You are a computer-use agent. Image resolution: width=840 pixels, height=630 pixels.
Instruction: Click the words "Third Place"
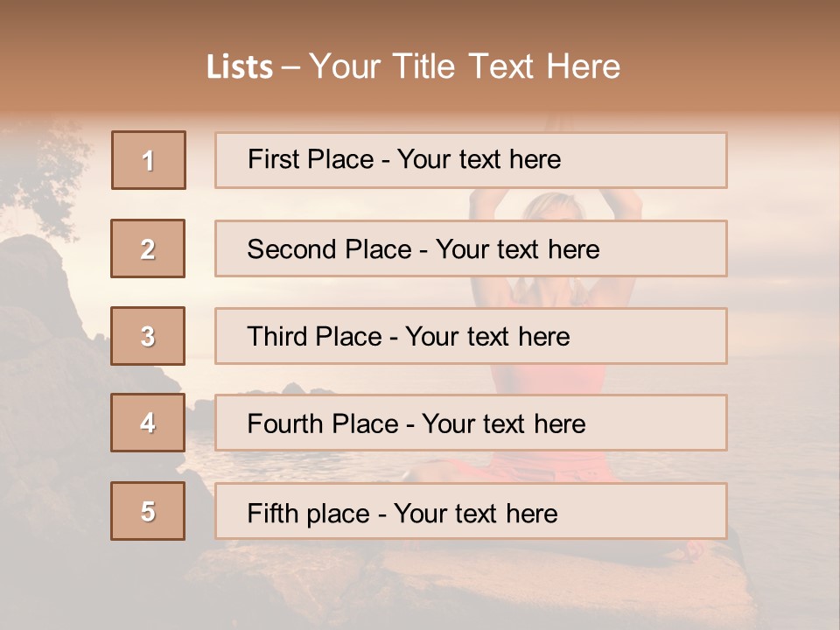[314, 336]
